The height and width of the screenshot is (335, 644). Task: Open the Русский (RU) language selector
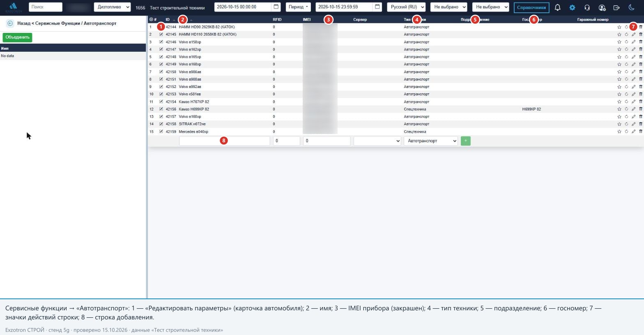coord(406,7)
